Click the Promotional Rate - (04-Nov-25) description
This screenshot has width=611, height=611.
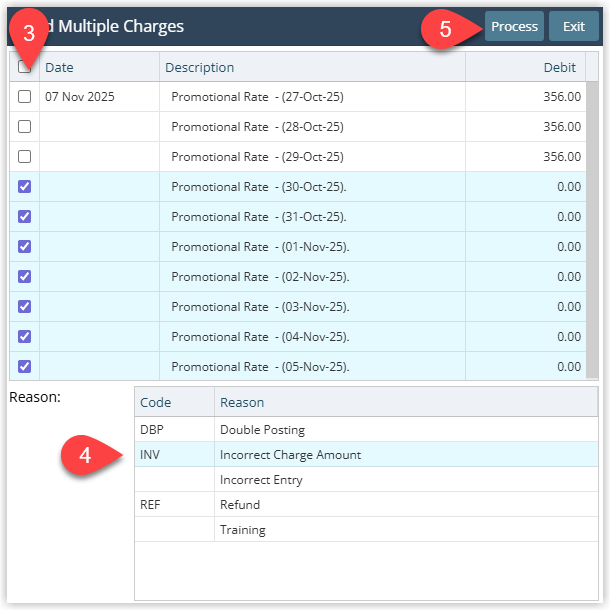click(x=260, y=336)
